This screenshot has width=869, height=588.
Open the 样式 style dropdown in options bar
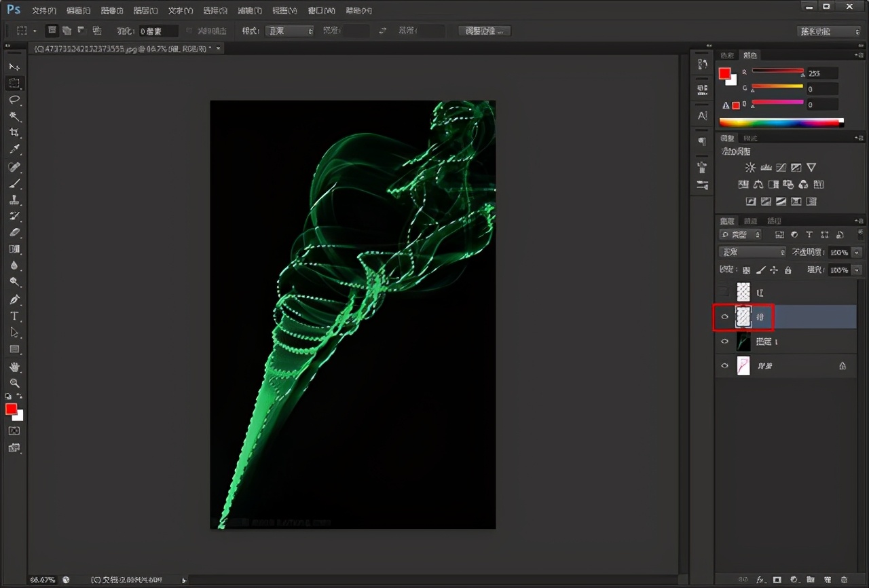click(x=290, y=31)
